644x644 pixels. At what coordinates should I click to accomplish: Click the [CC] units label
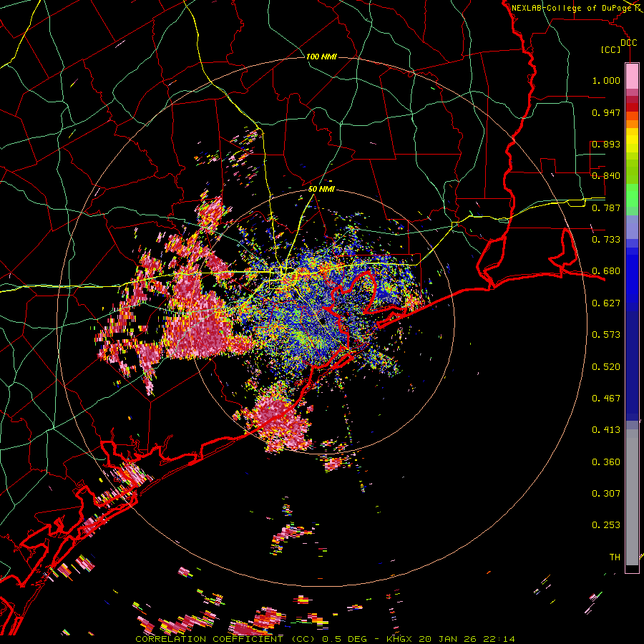pos(610,49)
